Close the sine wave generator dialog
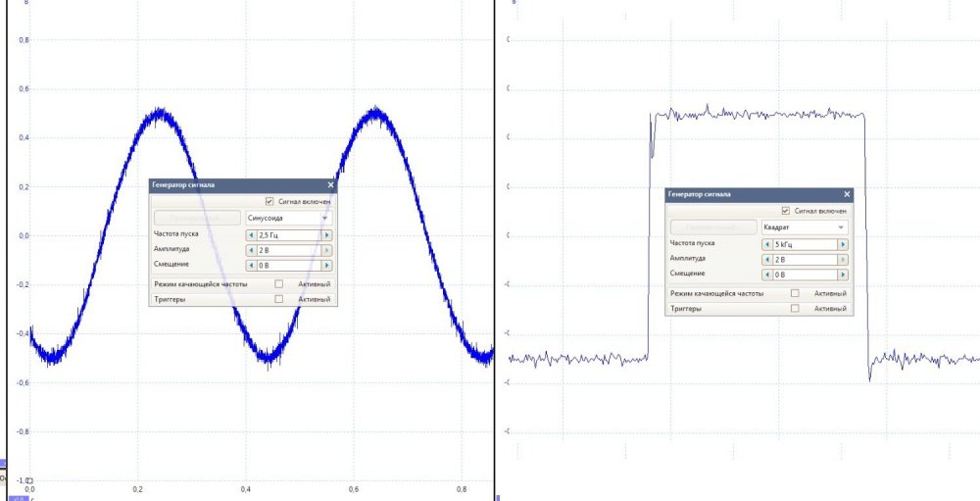Image resolution: width=980 pixels, height=501 pixels. [x=330, y=184]
